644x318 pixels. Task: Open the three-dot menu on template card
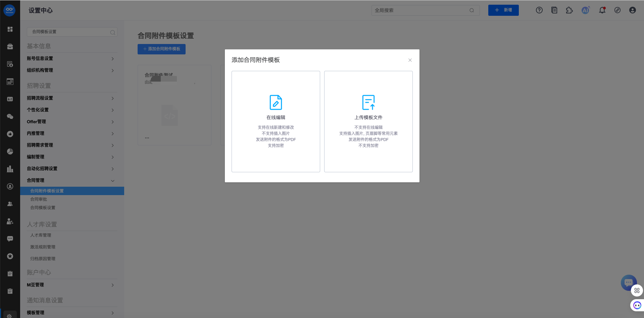(147, 138)
